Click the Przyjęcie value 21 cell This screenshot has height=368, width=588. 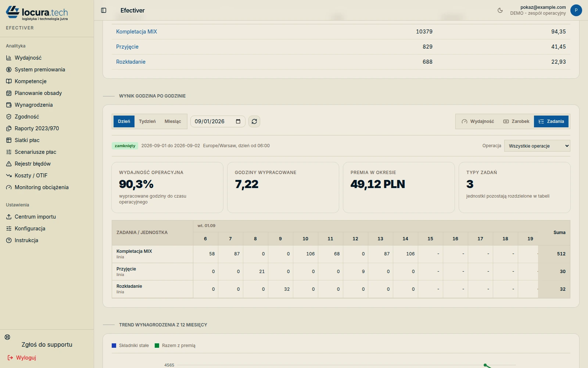[x=255, y=272]
